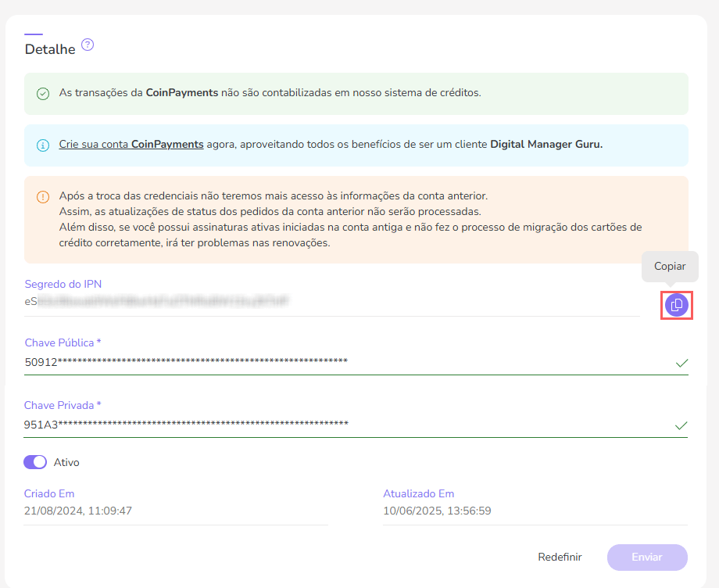Select the Chave Pública input field
The image size is (719, 588).
[234, 362]
